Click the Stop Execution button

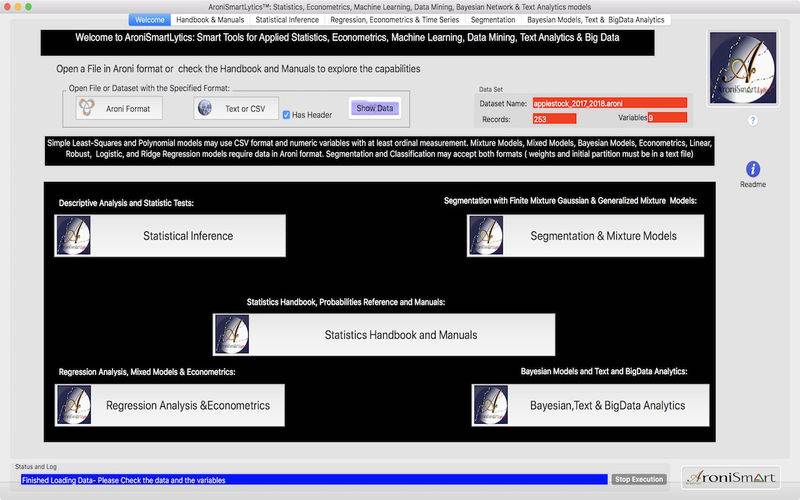639,480
